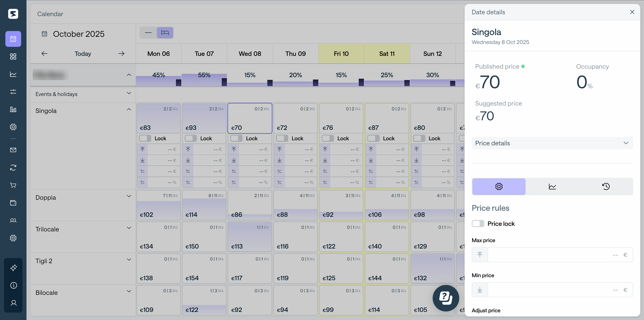644x320 pixels.
Task: Open the lower settings gear in sidebar
Action: [13, 238]
